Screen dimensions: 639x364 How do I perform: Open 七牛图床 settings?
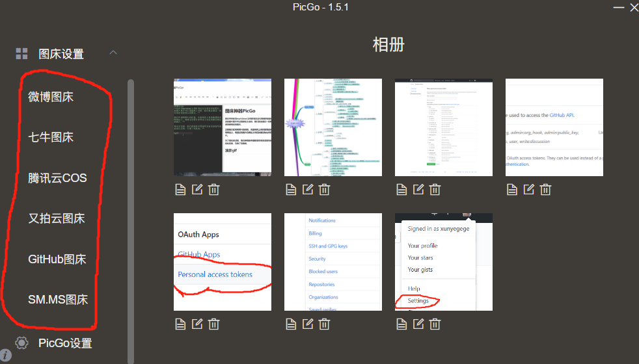pos(51,137)
